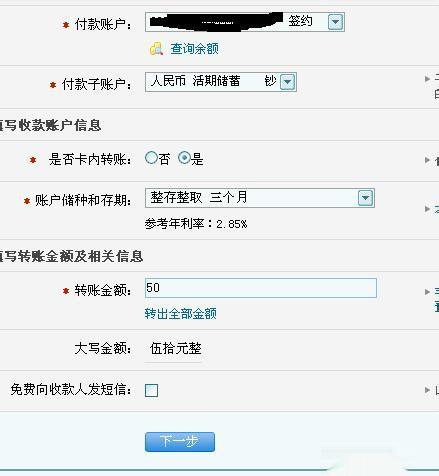The height and width of the screenshot is (476, 439).
Task: Click the 下一步 button
Action: point(180,442)
